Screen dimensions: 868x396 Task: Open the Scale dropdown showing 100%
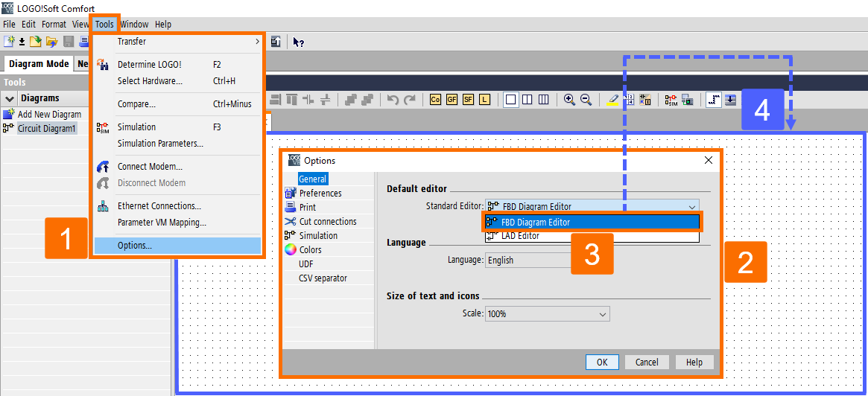[547, 313]
